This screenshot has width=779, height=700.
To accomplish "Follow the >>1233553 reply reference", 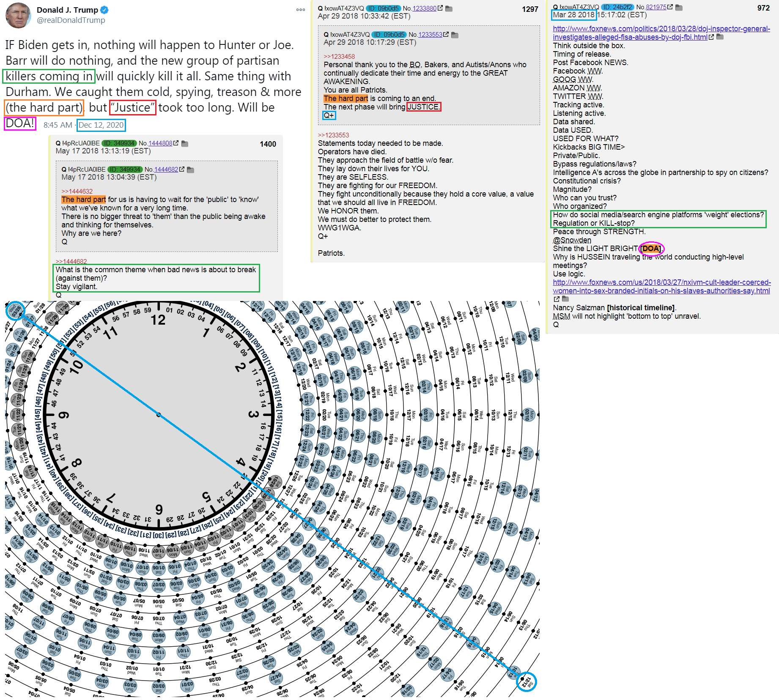I will point(333,135).
